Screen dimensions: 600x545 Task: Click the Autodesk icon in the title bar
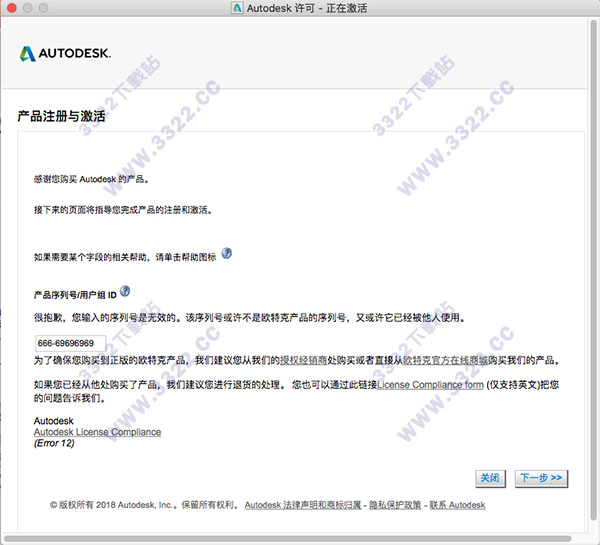[237, 8]
